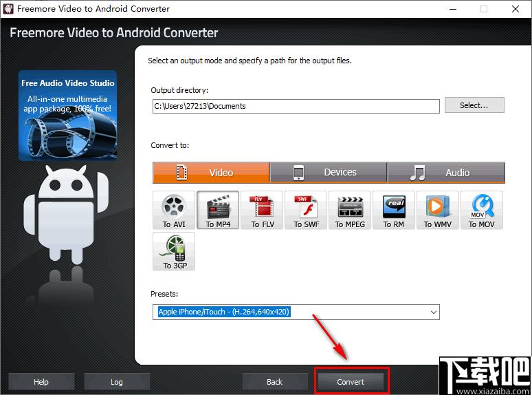This screenshot has height=395, width=532.
Task: Choose the To SWF flash format
Action: click(306, 211)
